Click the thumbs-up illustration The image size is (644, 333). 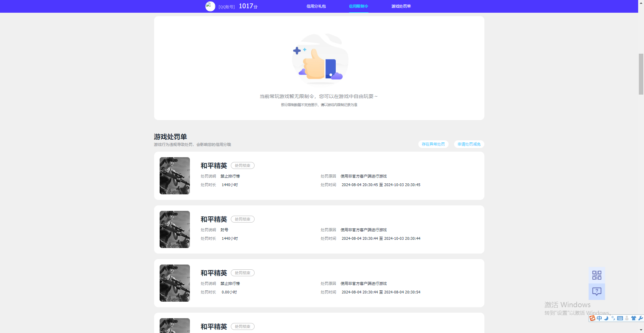point(320,59)
